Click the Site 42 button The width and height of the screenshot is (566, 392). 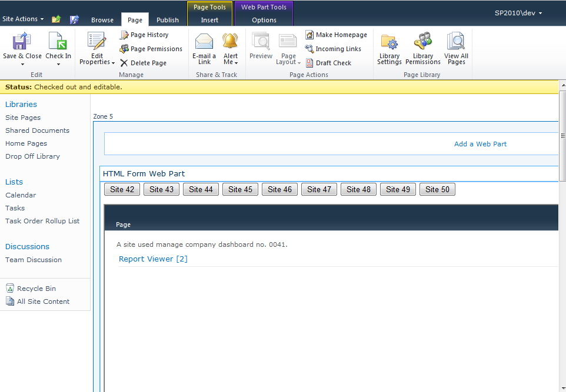122,189
